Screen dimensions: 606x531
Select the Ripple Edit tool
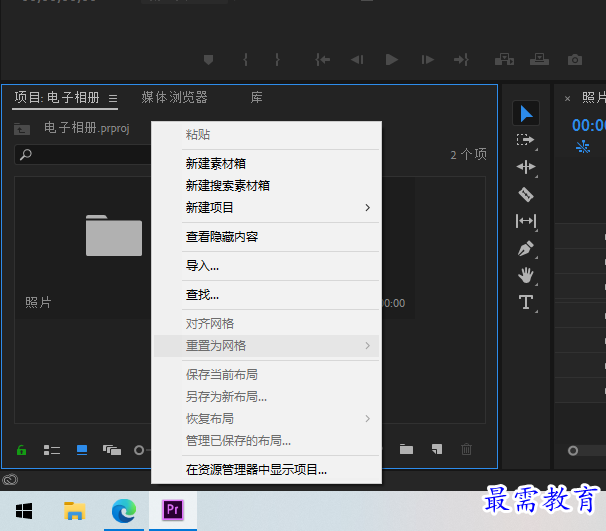click(x=526, y=167)
